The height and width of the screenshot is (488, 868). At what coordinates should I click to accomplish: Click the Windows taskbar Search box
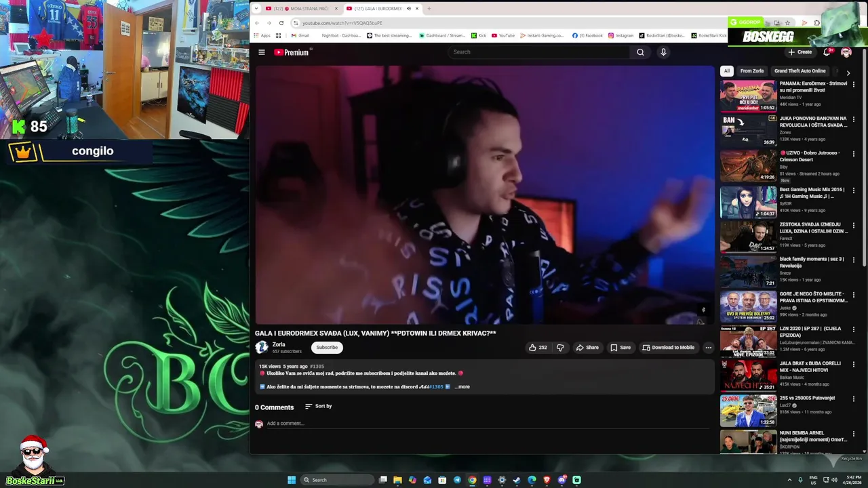click(337, 480)
